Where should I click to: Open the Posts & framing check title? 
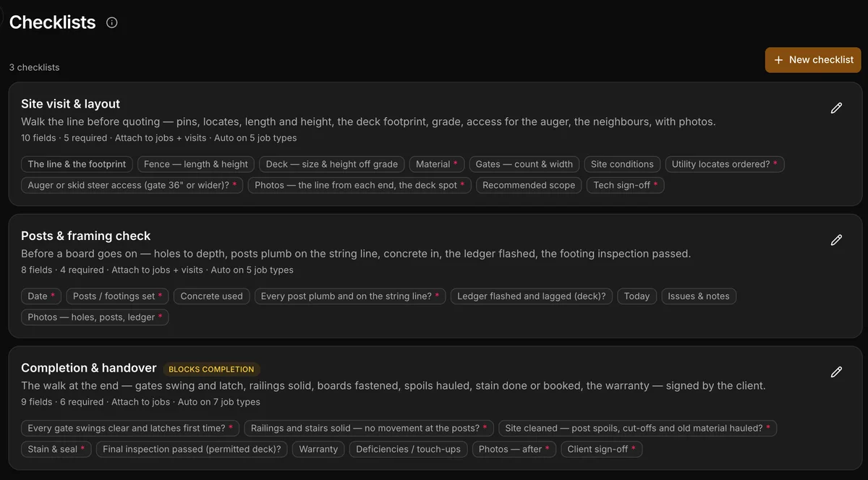point(86,236)
